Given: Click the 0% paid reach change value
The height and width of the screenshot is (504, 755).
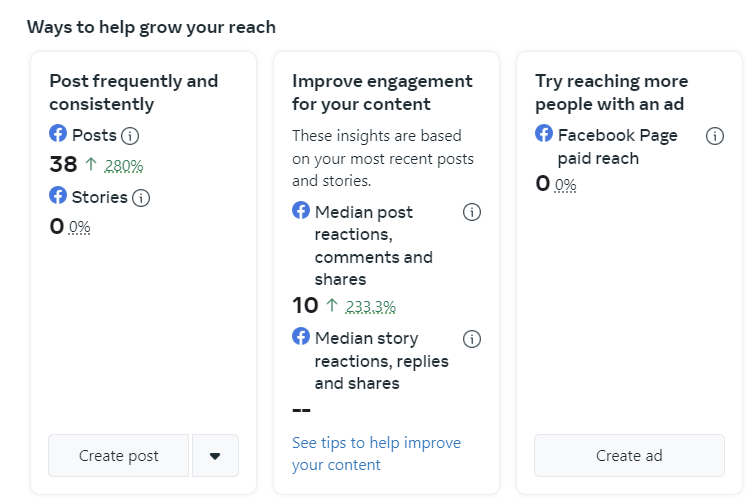Looking at the screenshot, I should [566, 185].
